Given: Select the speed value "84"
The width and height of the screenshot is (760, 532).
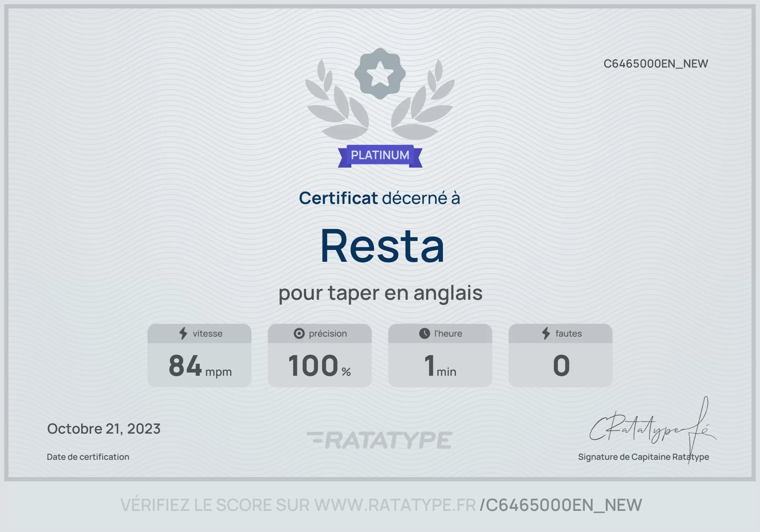Looking at the screenshot, I should [185, 366].
